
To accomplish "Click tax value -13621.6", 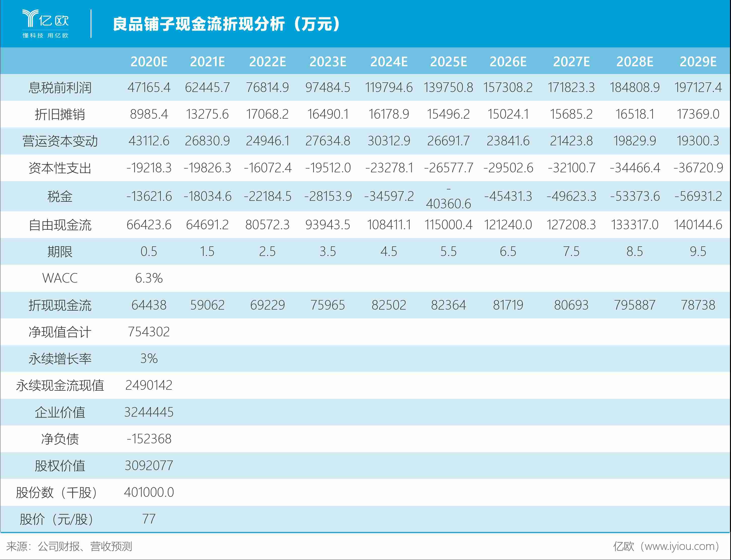I will pyautogui.click(x=149, y=196).
